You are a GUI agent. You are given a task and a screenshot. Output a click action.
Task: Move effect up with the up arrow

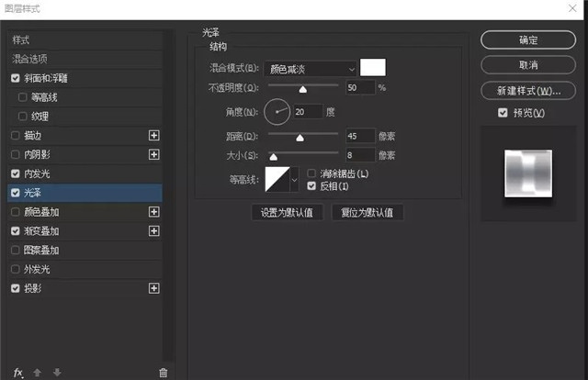point(37,373)
